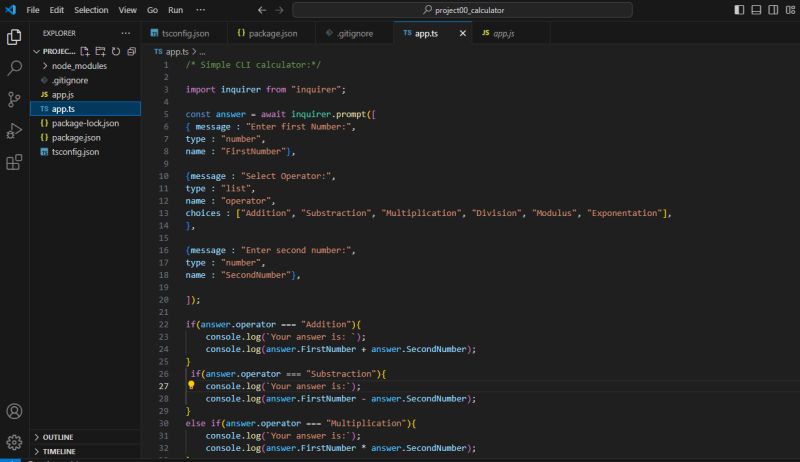Open the Source Control view
The width and height of the screenshot is (800, 462).
click(x=15, y=99)
